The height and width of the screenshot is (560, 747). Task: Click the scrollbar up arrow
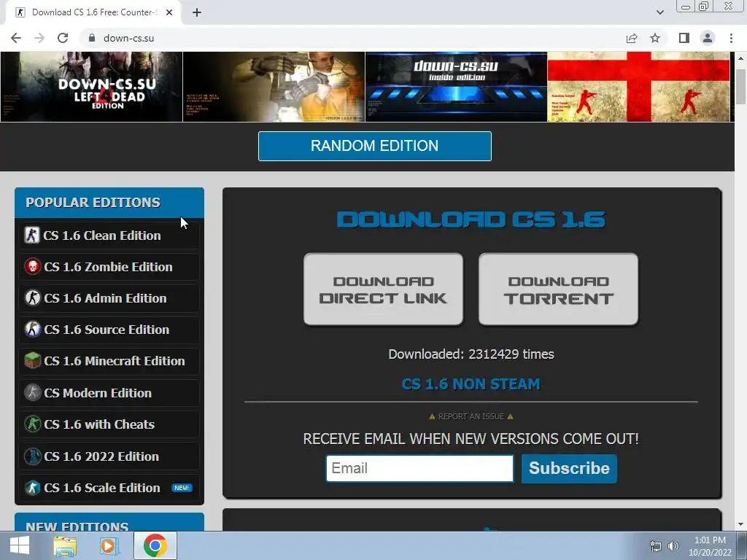[740, 58]
